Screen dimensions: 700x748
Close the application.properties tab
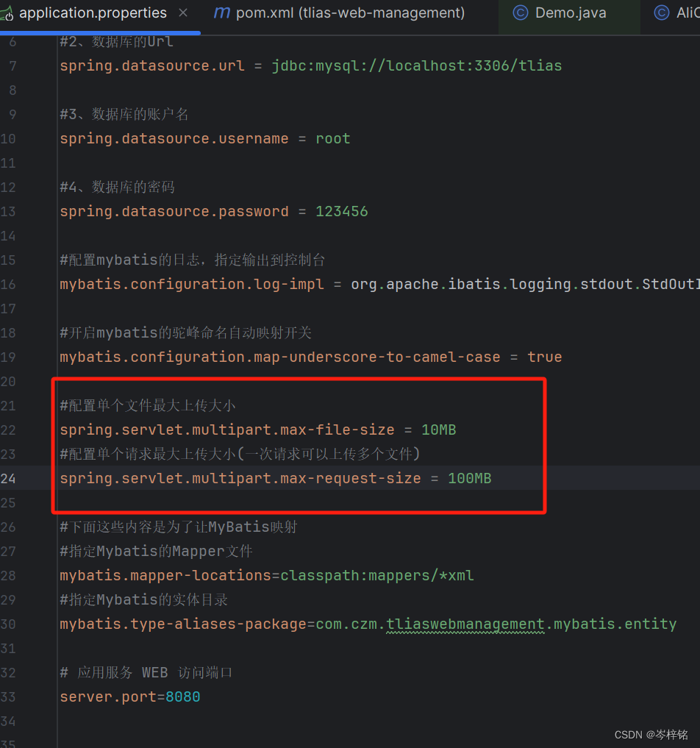click(183, 13)
